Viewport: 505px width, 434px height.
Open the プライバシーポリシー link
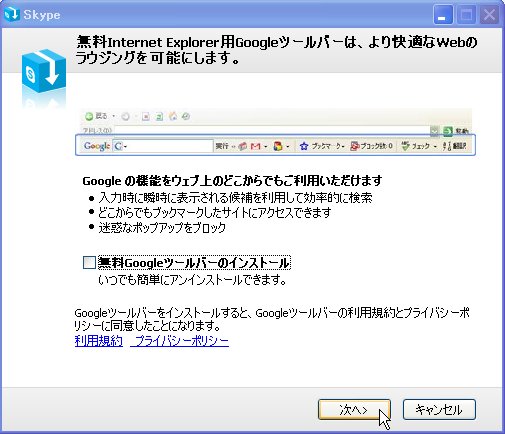pyautogui.click(x=180, y=341)
